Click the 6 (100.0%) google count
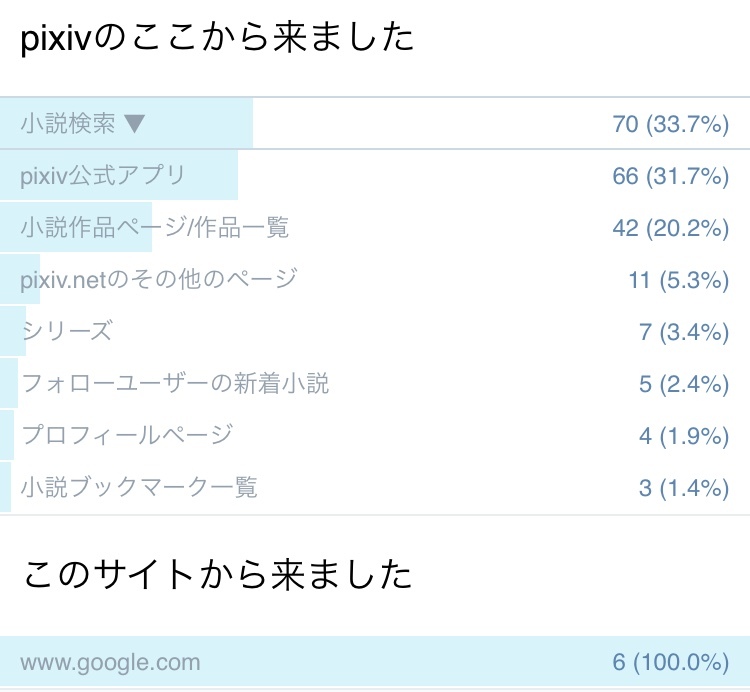 click(x=671, y=662)
